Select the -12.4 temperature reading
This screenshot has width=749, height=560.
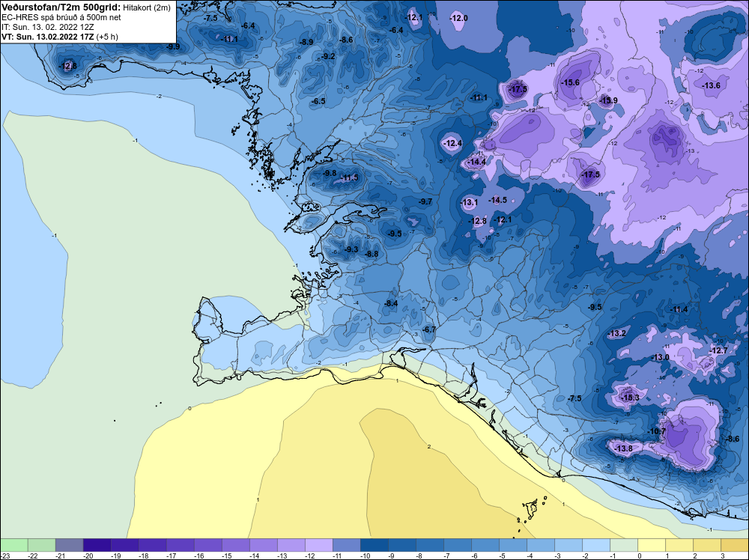pos(452,143)
